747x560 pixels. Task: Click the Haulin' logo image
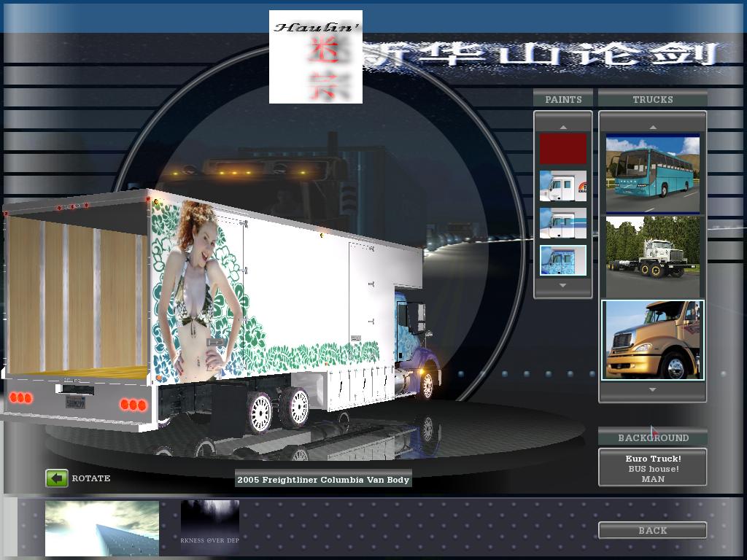tap(316, 57)
